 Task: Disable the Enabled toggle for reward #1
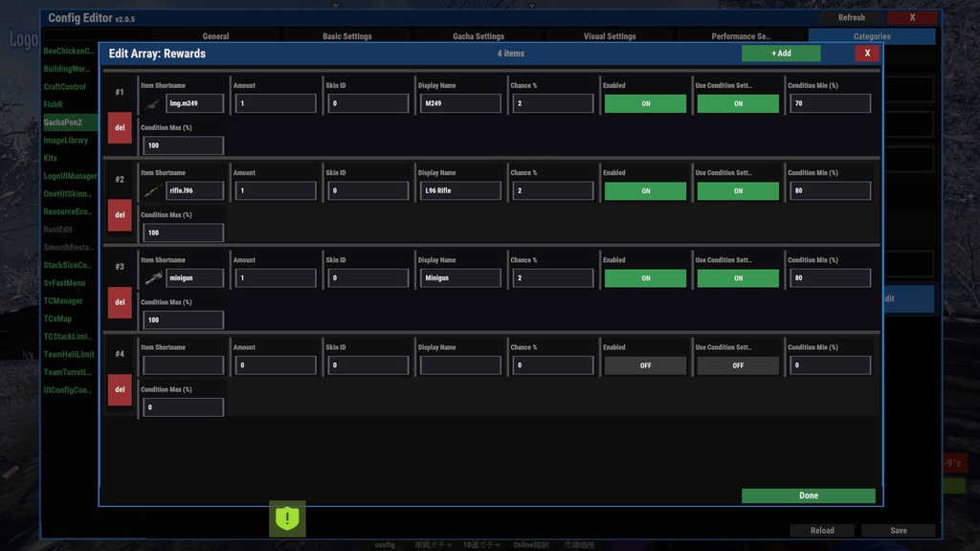(647, 103)
